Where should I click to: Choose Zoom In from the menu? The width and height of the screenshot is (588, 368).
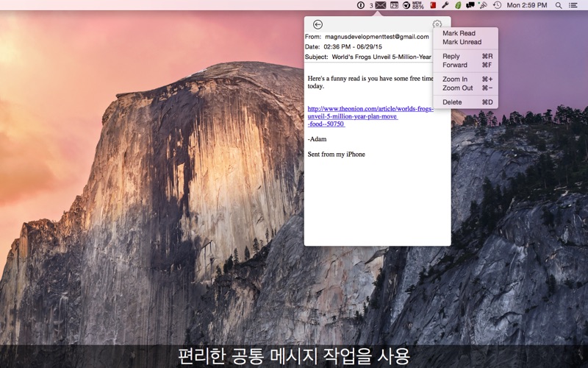465,79
